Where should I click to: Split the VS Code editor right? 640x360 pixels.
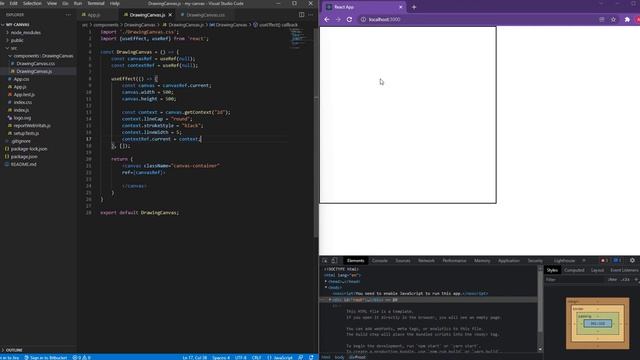tap(301, 15)
